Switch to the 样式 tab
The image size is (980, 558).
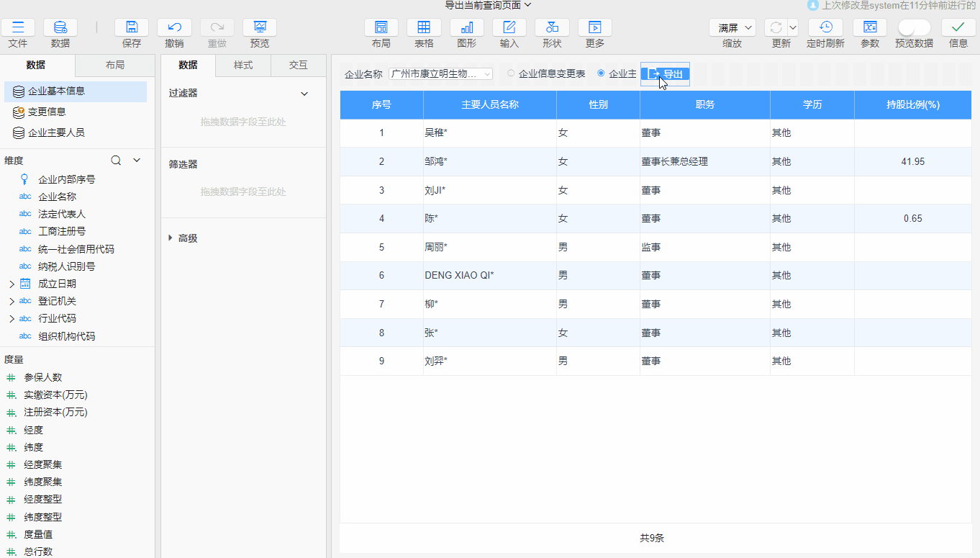click(x=242, y=65)
